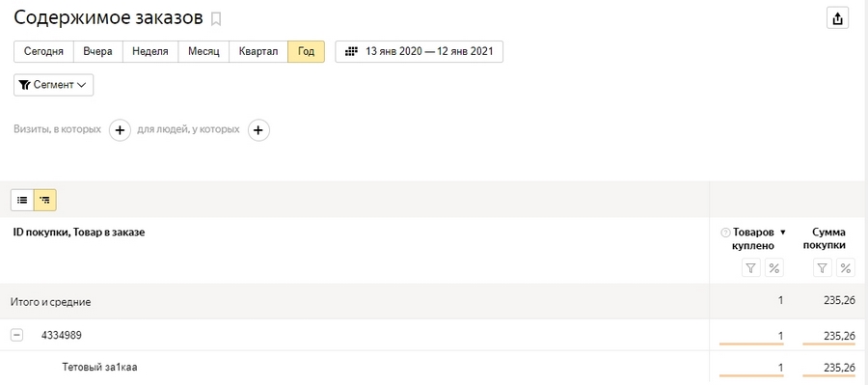Choose the Месяц period

[x=203, y=51]
